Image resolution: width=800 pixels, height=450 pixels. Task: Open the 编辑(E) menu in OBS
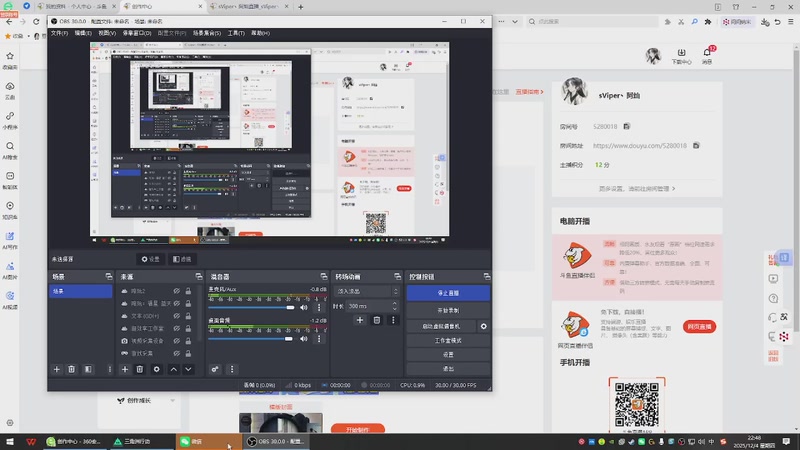coord(83,33)
